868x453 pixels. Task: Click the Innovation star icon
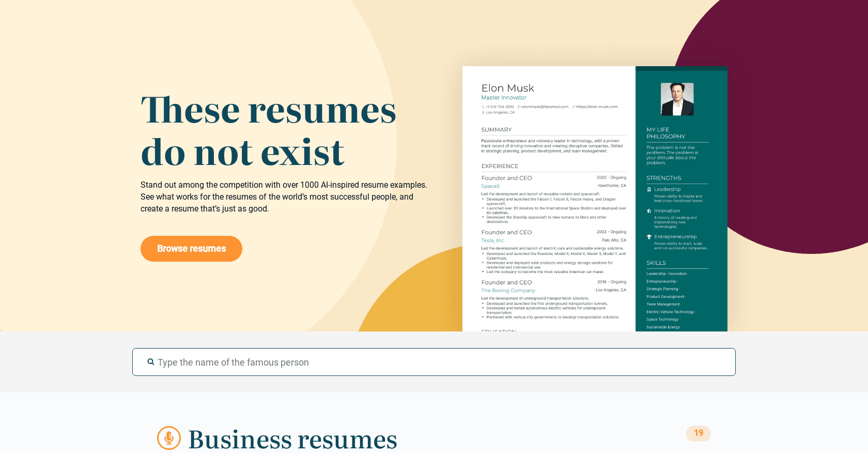click(649, 211)
